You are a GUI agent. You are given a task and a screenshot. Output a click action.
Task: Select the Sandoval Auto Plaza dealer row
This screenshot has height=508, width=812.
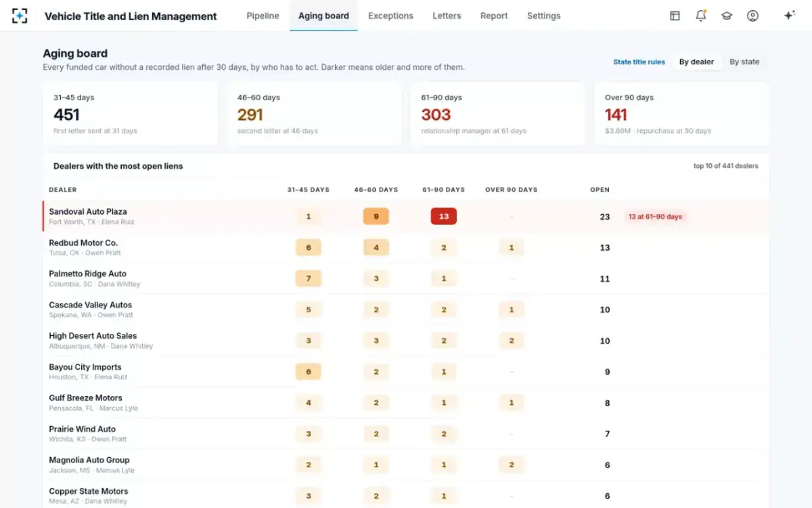(x=406, y=217)
